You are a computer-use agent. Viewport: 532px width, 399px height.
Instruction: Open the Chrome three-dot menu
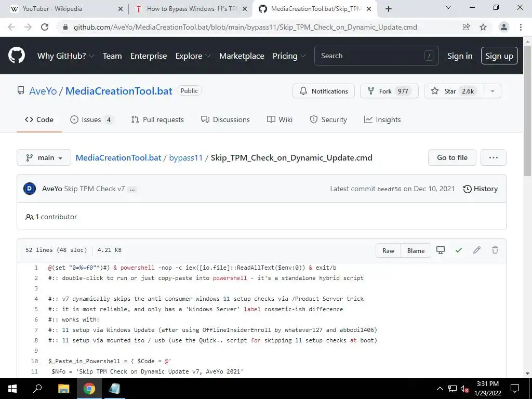coord(521,27)
